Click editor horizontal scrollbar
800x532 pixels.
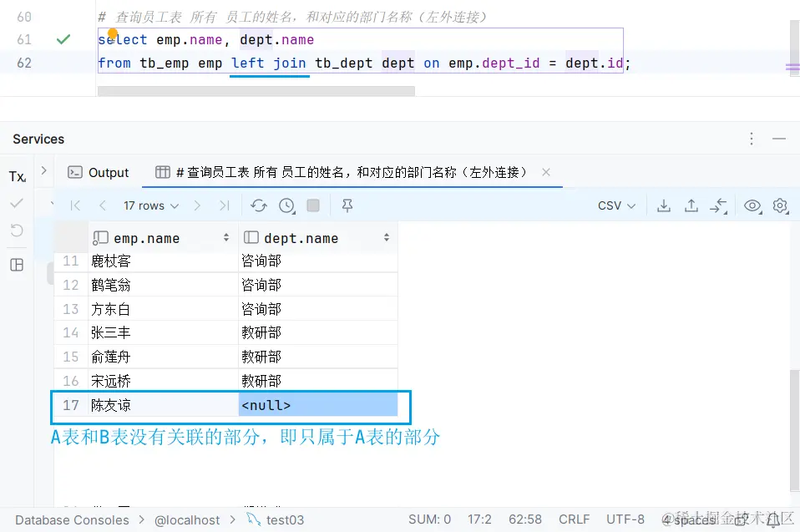coord(256,91)
